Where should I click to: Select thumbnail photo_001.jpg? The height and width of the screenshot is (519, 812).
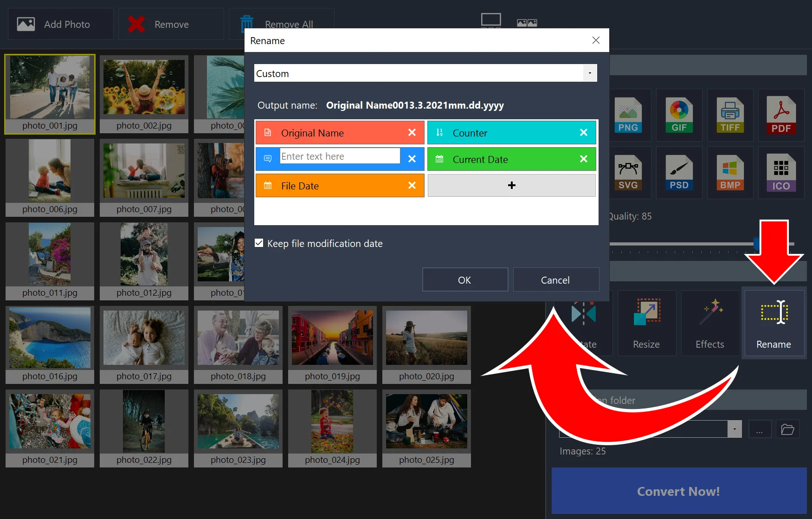click(50, 94)
